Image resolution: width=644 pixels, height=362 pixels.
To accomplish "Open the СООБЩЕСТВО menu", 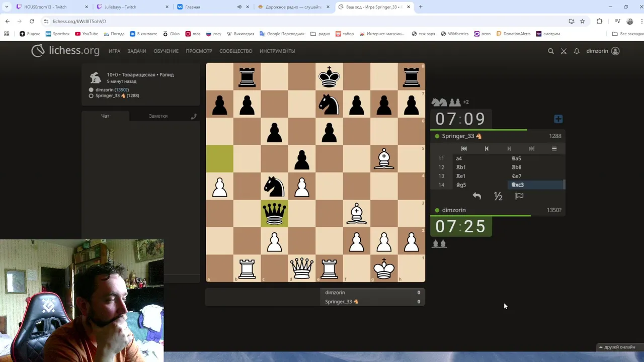I will coord(235,51).
